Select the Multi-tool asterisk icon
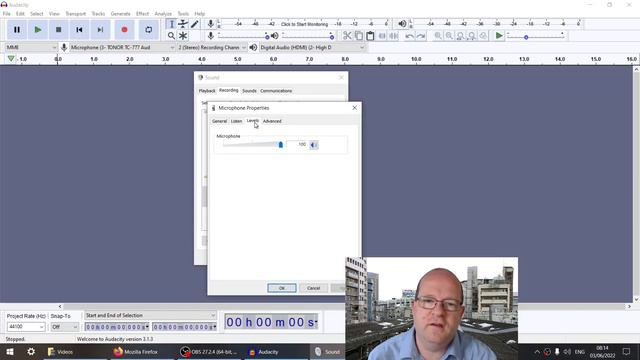Image resolution: width=640 pixels, height=360 pixels. click(x=183, y=36)
